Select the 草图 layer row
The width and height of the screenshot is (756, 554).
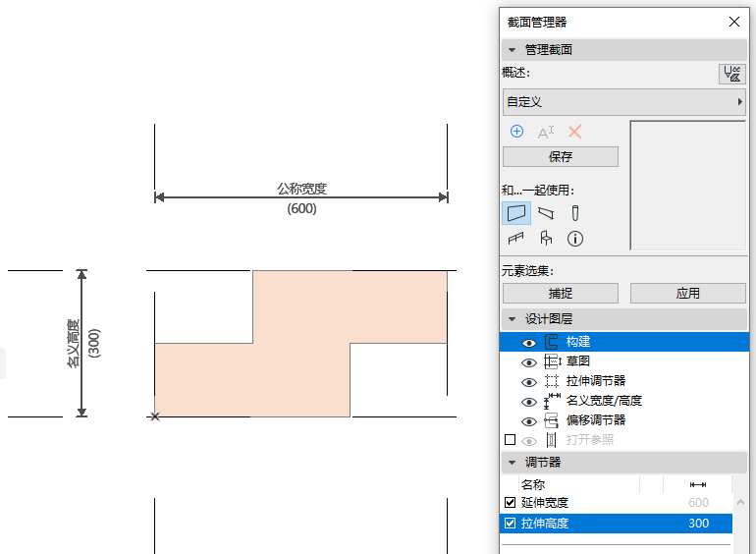coord(623,361)
